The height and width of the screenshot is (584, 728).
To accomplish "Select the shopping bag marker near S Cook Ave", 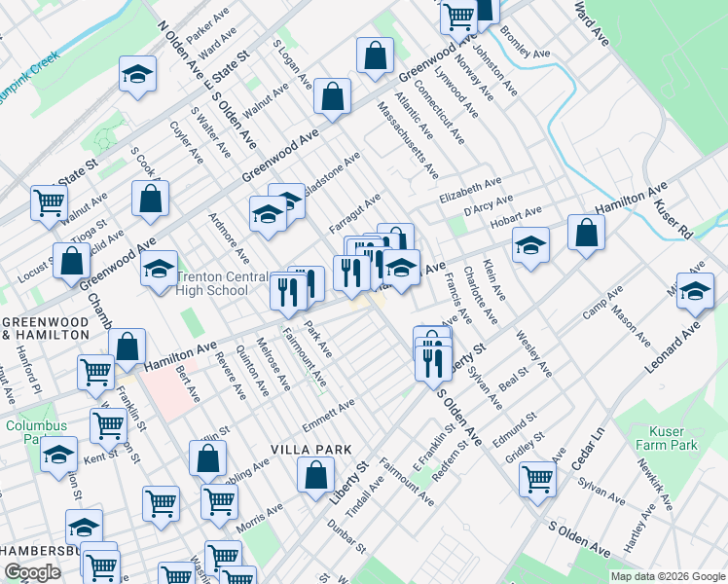I will [x=150, y=200].
